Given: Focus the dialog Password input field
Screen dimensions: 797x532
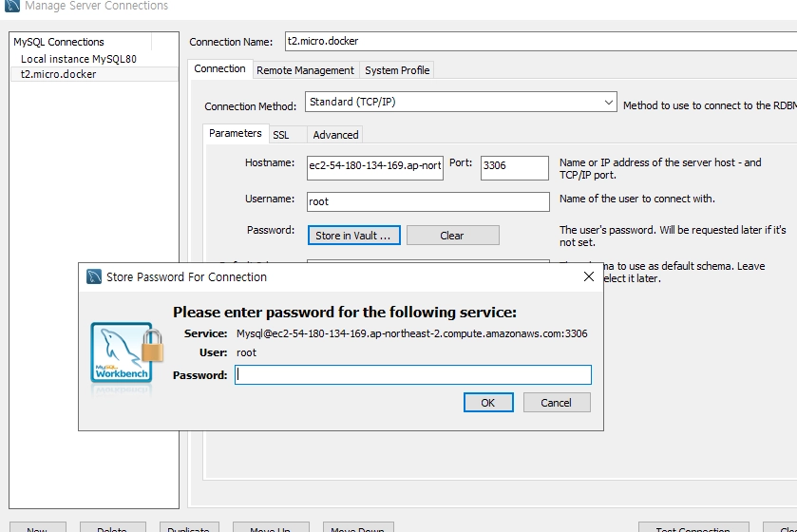Looking at the screenshot, I should pos(412,375).
